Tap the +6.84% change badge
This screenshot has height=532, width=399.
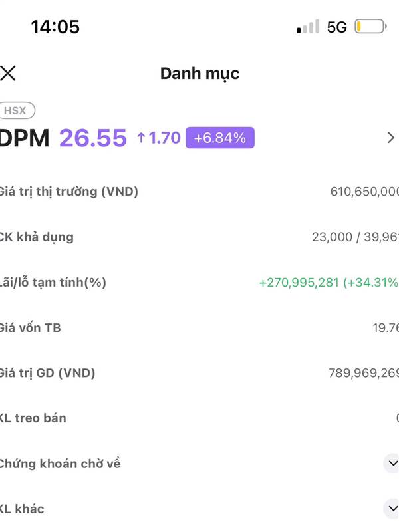(x=220, y=138)
